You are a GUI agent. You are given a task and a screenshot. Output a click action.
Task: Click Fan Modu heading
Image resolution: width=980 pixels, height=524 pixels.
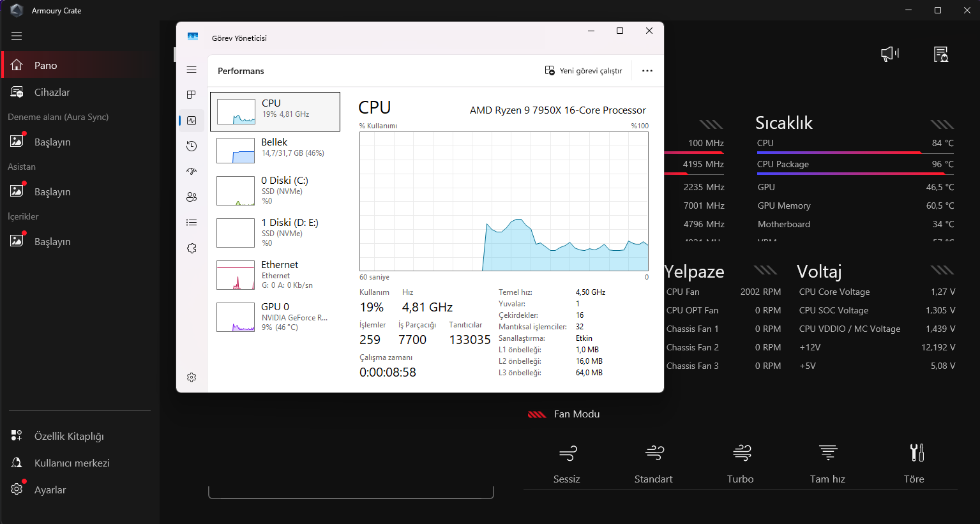[x=577, y=414]
